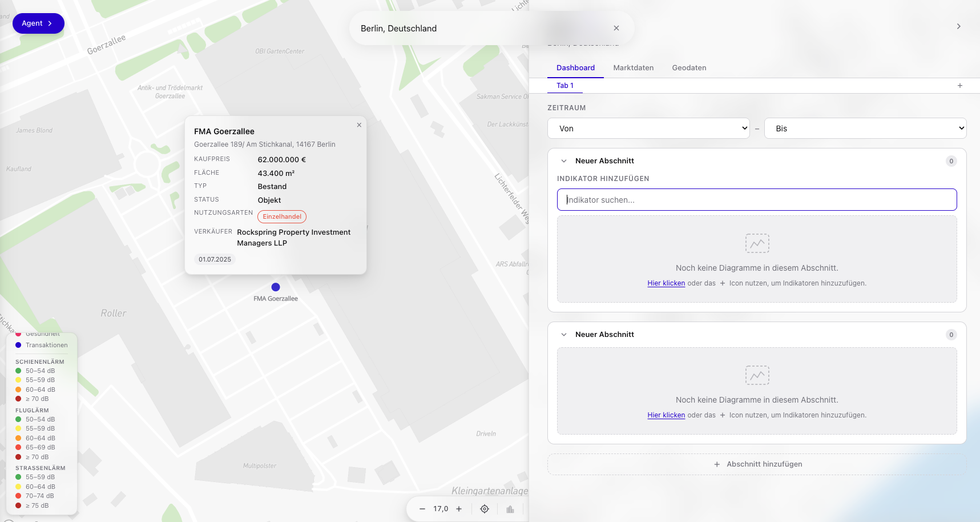The height and width of the screenshot is (522, 980).
Task: Click the second section's counter badge 0
Action: point(951,335)
